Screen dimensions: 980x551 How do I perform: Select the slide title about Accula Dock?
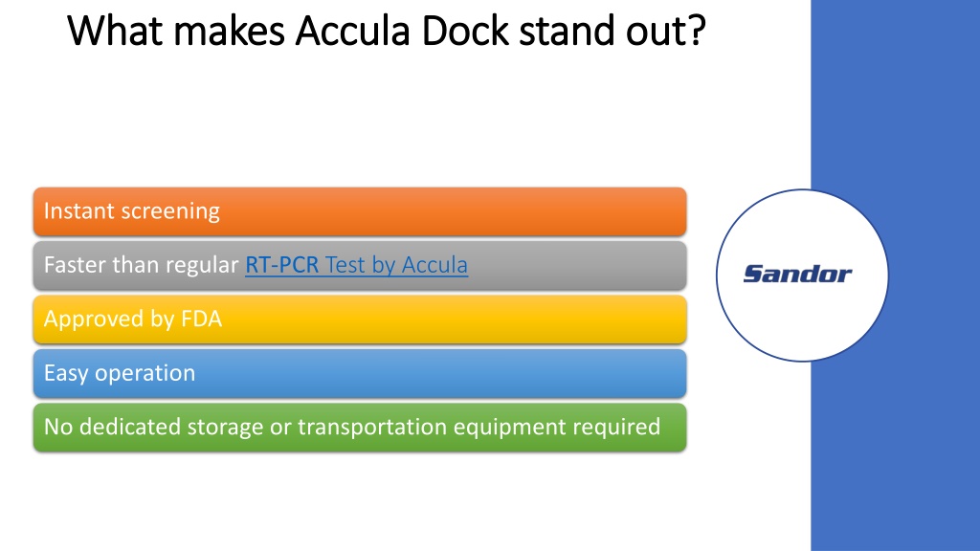[x=387, y=30]
